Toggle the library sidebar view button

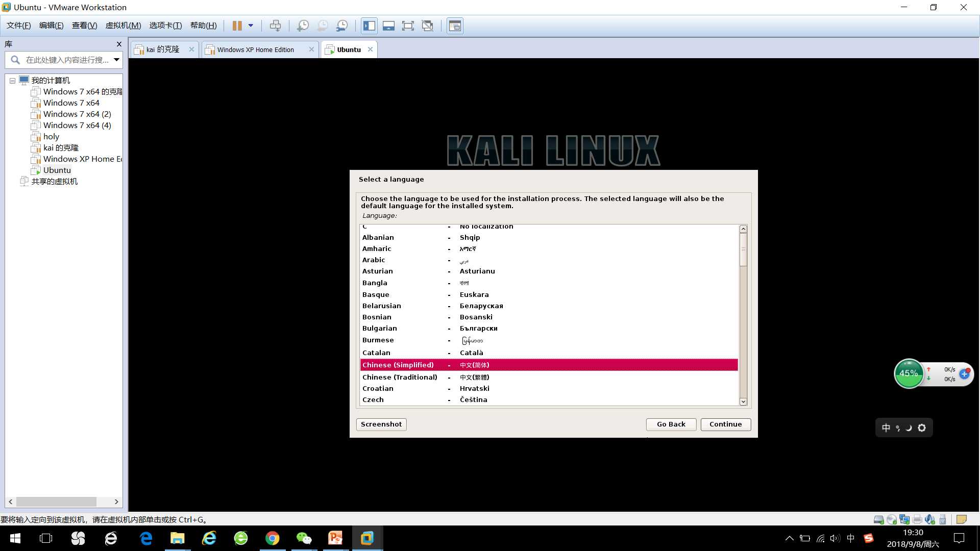point(369,26)
